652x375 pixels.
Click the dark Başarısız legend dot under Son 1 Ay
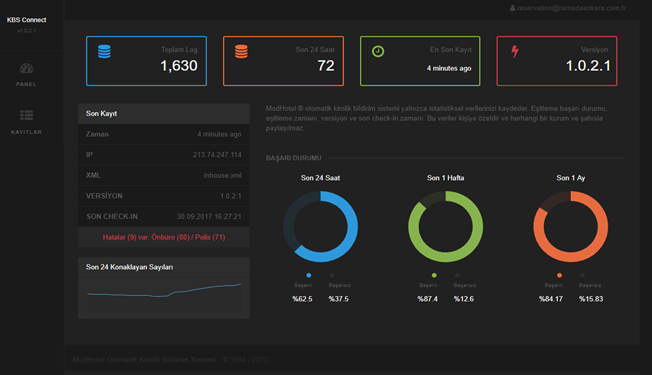[583, 275]
